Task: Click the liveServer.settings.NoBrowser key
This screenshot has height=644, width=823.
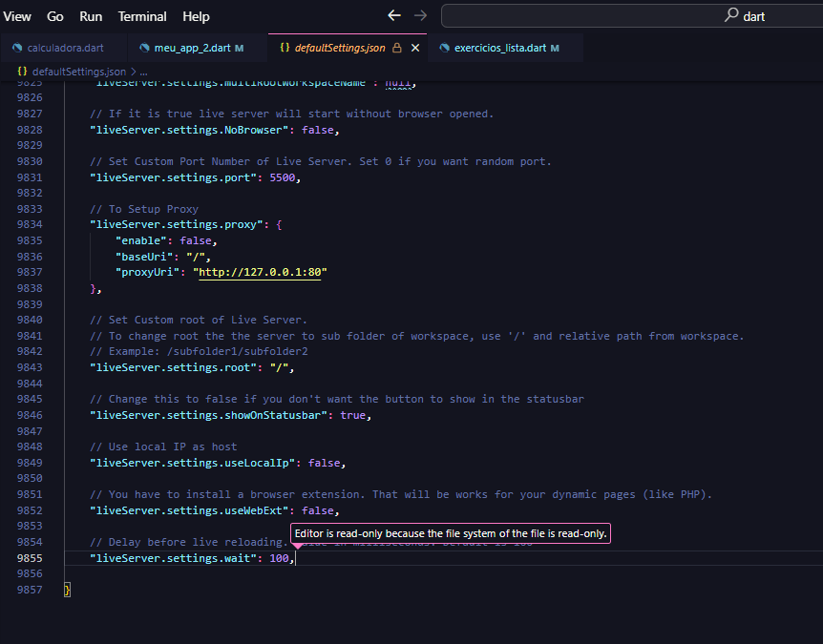Action: [x=189, y=130]
